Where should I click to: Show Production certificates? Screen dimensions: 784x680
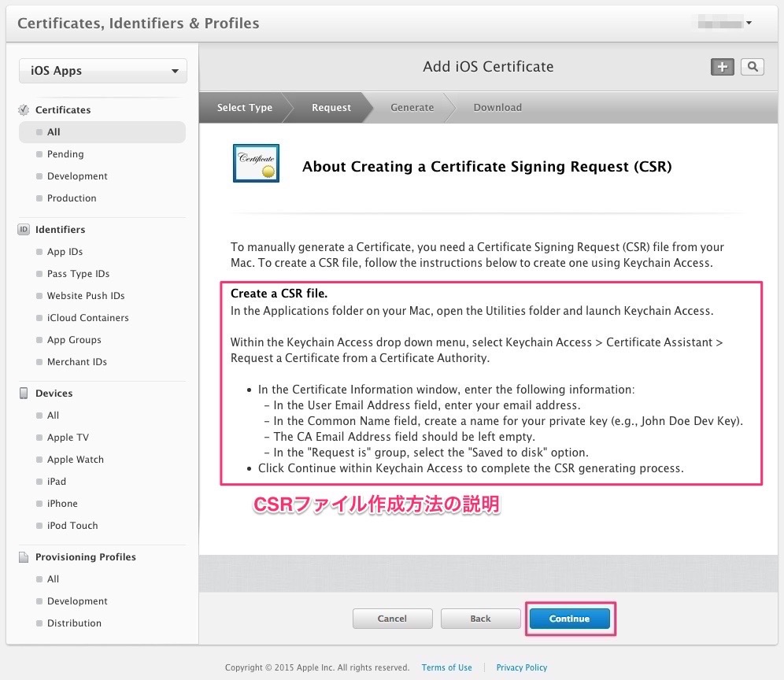pyautogui.click(x=72, y=198)
